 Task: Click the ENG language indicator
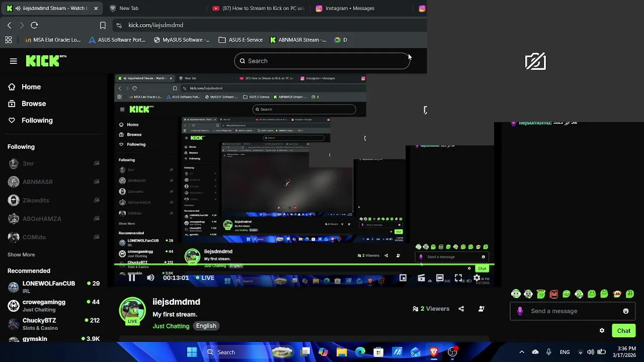point(565,352)
